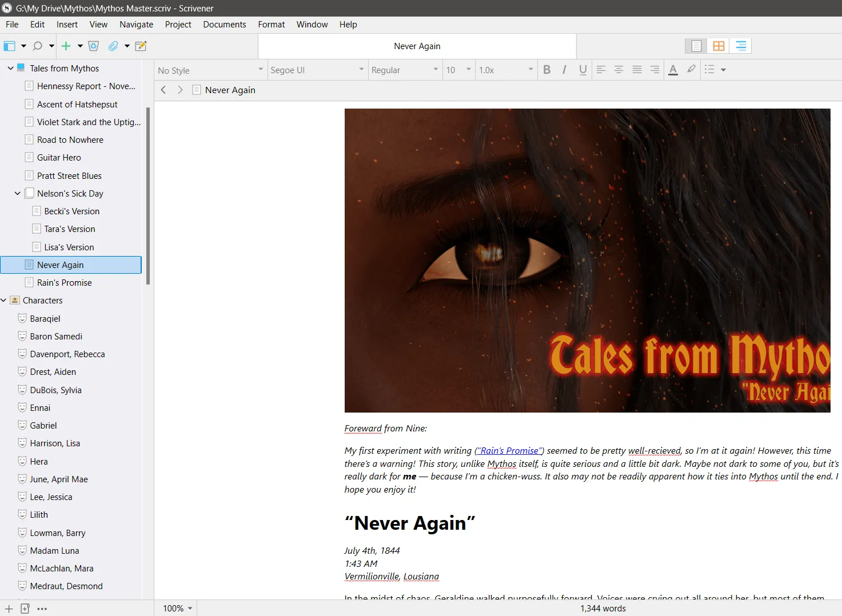Go forward in editor navigation history
The height and width of the screenshot is (616, 842).
point(180,90)
